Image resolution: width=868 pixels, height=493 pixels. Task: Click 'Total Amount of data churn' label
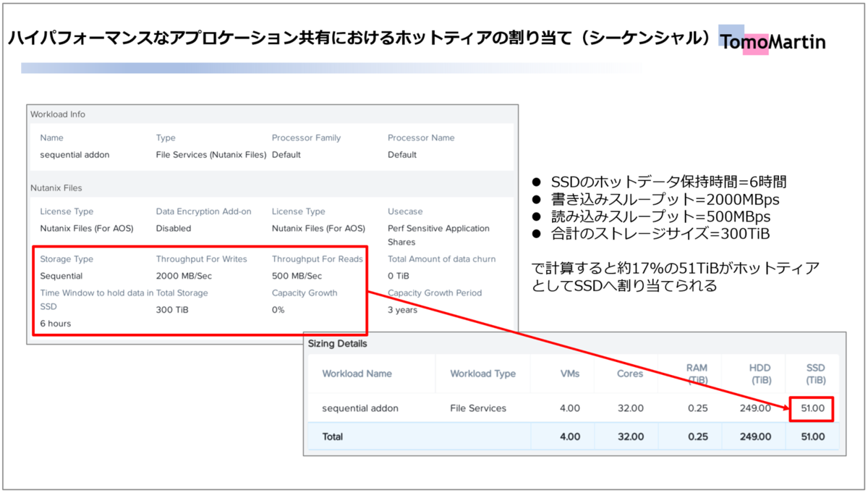[442, 259]
